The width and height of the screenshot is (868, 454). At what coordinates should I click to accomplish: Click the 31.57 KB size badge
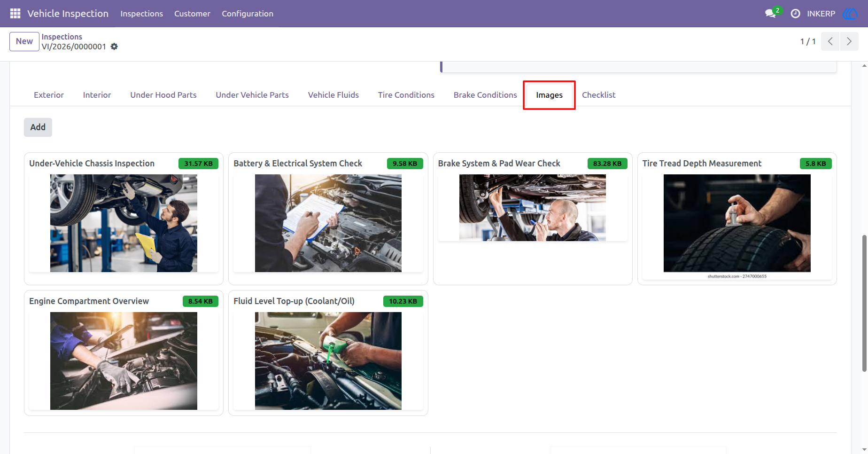tap(198, 164)
